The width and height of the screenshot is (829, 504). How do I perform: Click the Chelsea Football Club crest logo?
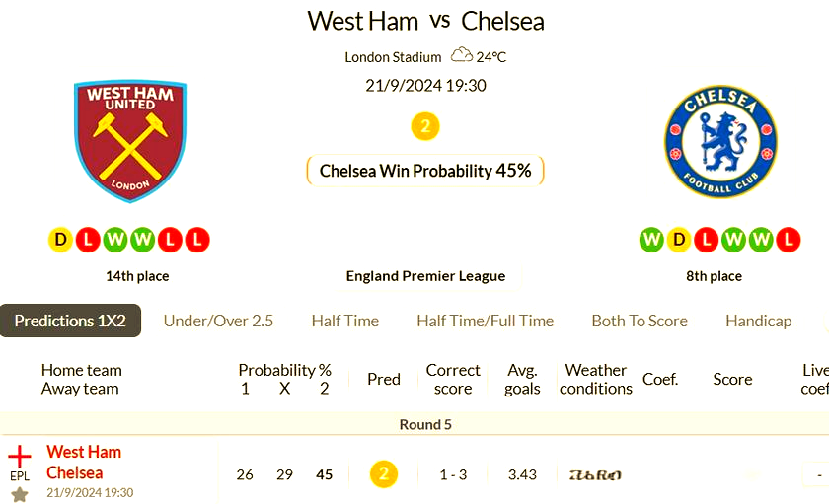[719, 141]
